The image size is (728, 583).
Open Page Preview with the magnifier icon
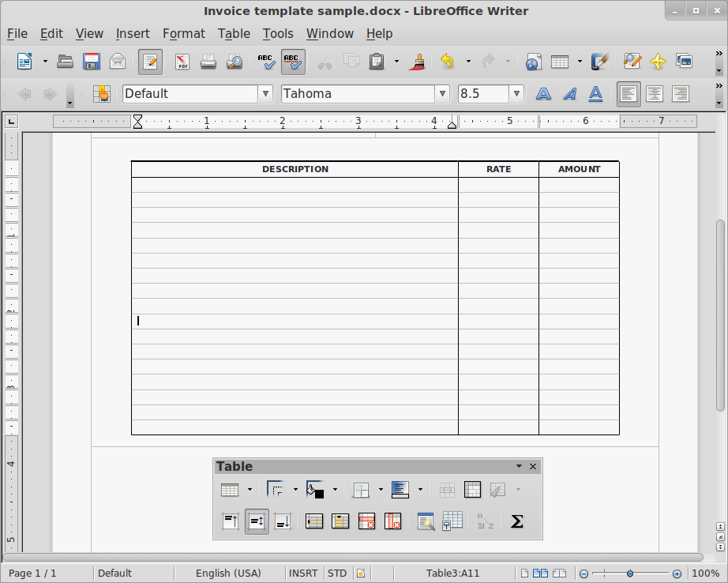[235, 62]
